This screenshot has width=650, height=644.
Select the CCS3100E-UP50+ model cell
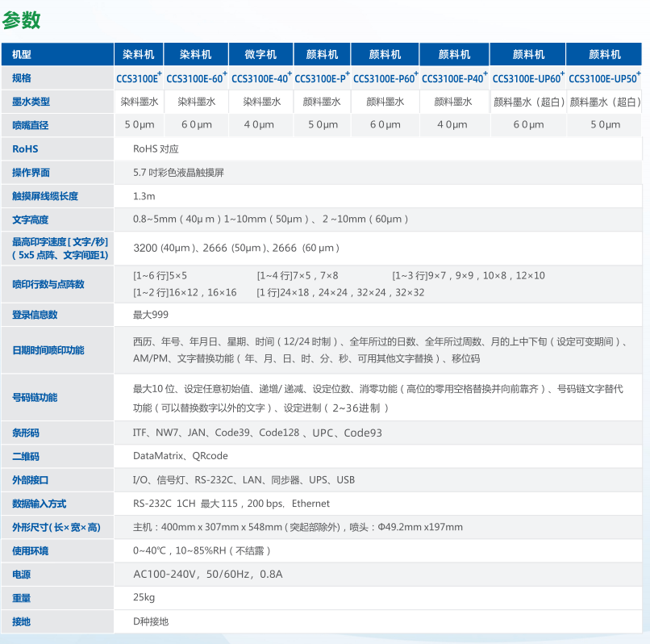(604, 78)
